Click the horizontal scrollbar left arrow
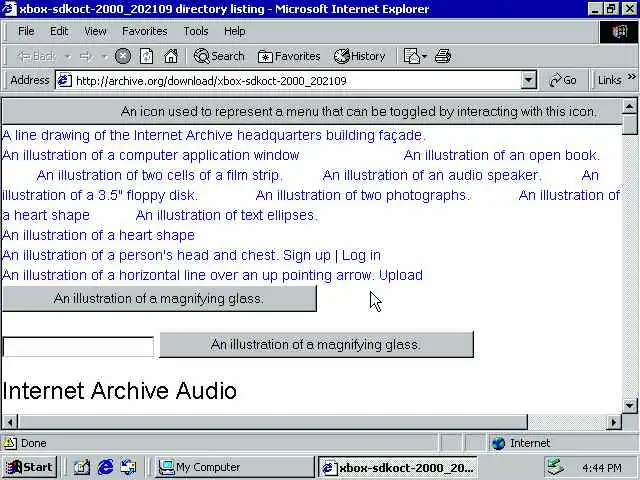 (x=10, y=422)
